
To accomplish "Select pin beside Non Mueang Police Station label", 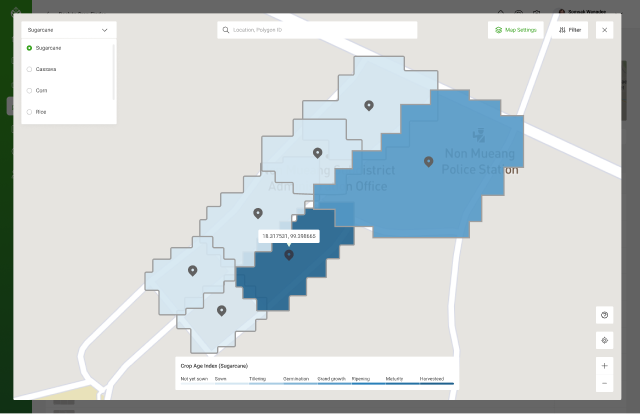I will pos(428,162).
